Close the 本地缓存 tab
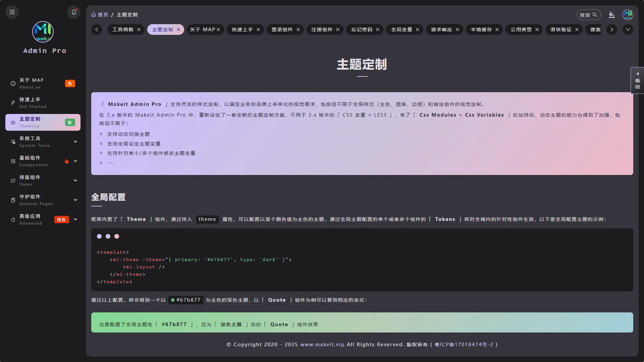Image resolution: width=644 pixels, height=362 pixels. click(x=497, y=29)
